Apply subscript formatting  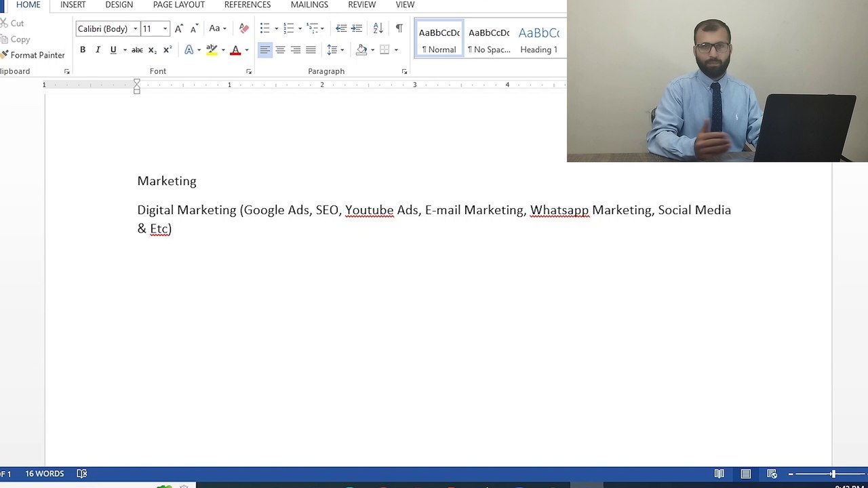[x=152, y=49]
